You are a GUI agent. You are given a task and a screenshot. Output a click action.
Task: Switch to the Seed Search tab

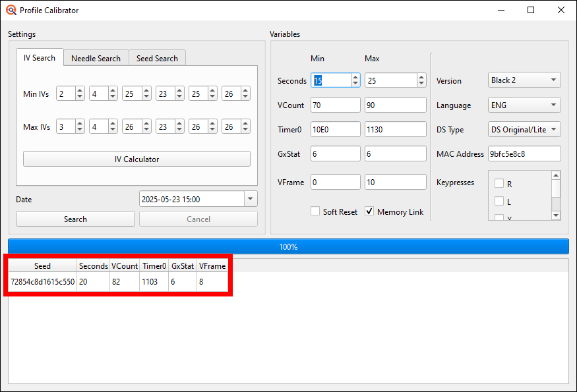(157, 59)
